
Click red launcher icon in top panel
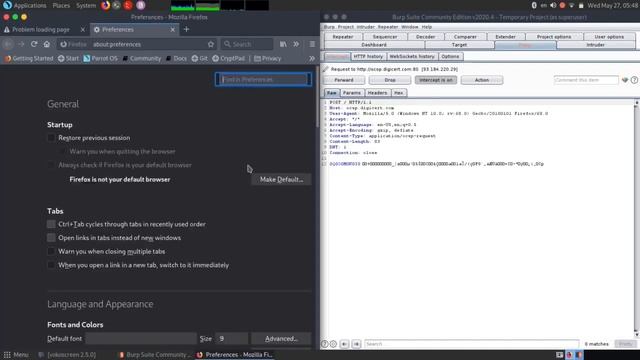pyautogui.click(x=128, y=5)
